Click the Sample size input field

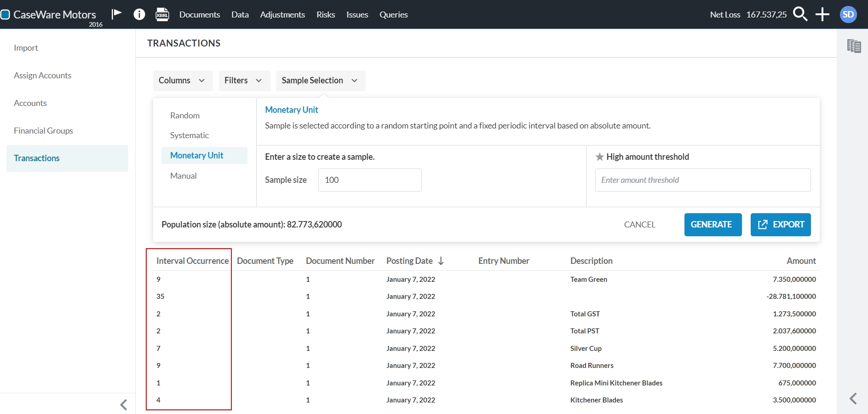(369, 180)
